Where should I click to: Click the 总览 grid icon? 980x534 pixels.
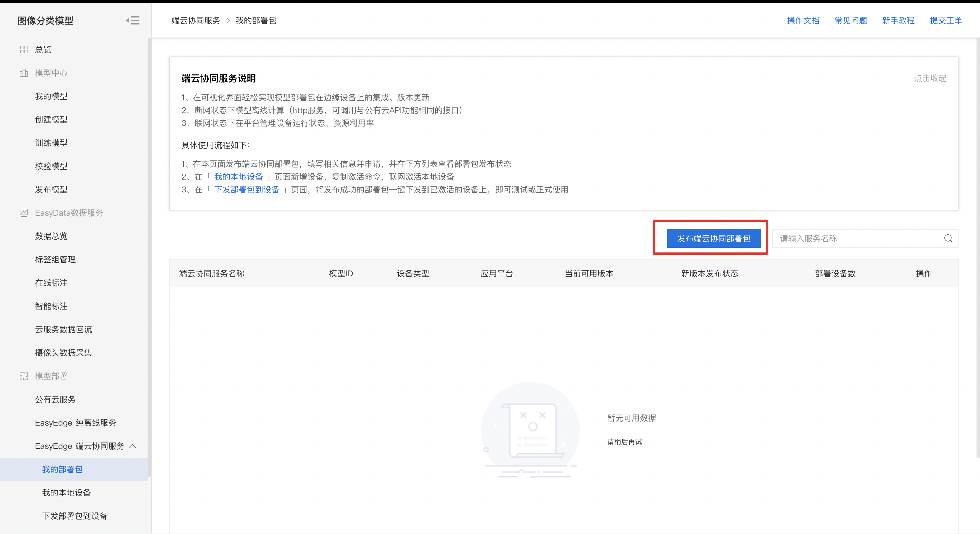click(x=24, y=50)
